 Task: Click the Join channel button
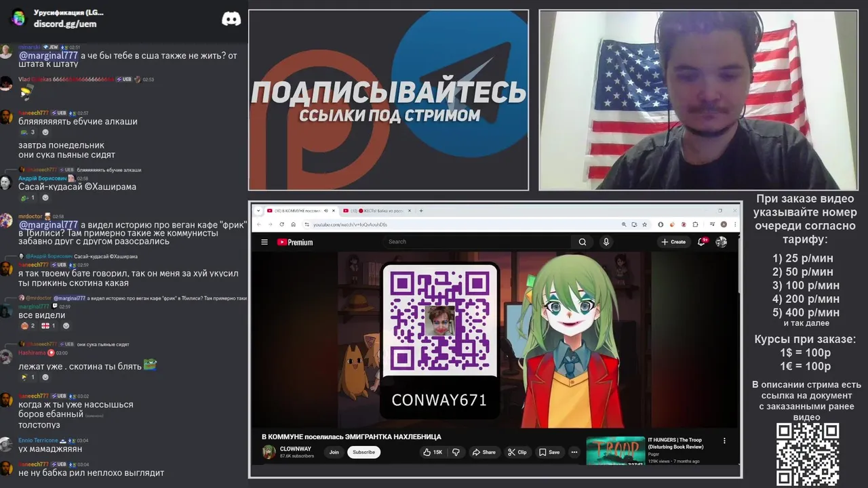pos(334,452)
